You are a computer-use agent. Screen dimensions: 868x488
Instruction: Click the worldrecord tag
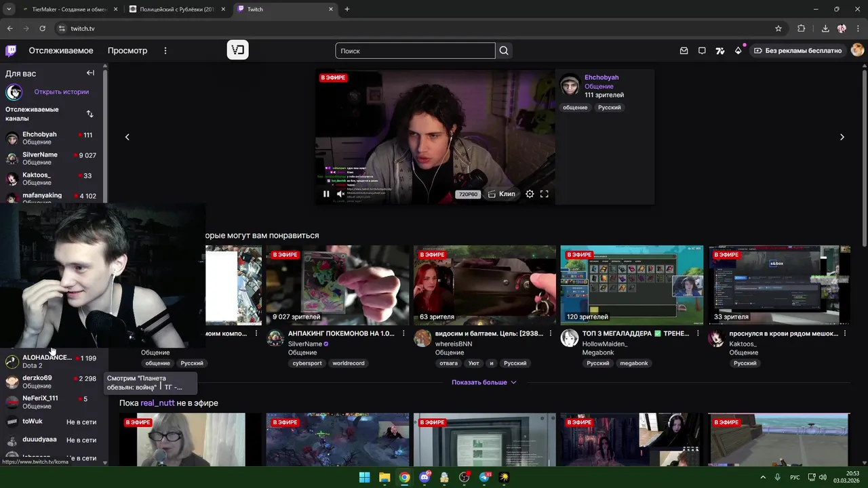[349, 363]
